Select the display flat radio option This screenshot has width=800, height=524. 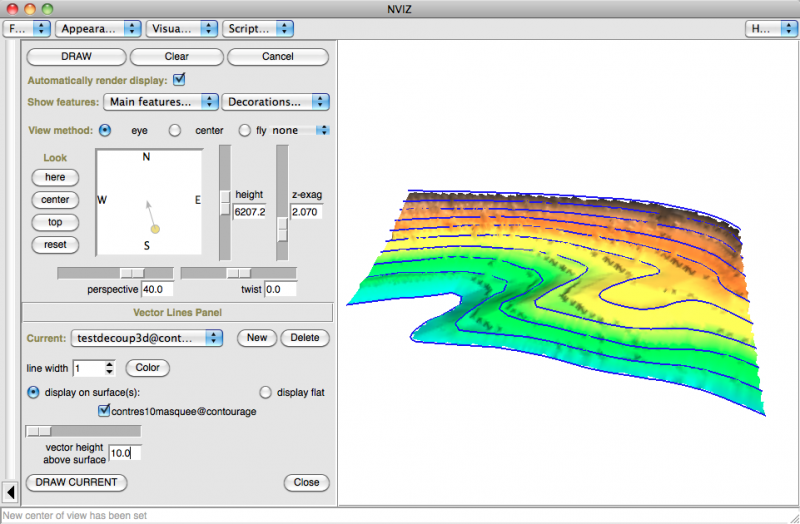pyautogui.click(x=266, y=392)
